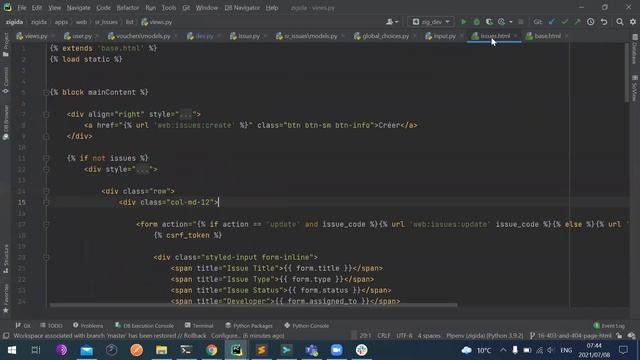Click the vertical scrollbar of the editor
The image size is (640, 360).
point(627,73)
